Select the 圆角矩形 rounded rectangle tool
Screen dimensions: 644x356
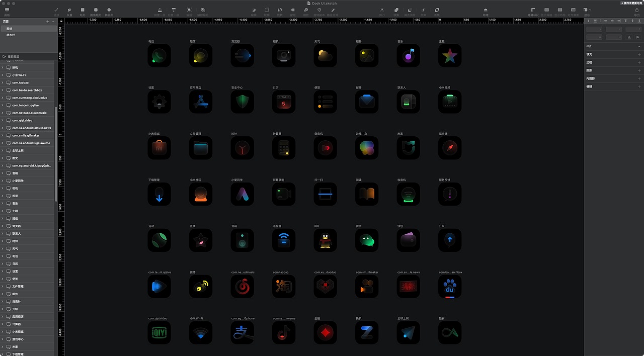pyautogui.click(x=96, y=10)
